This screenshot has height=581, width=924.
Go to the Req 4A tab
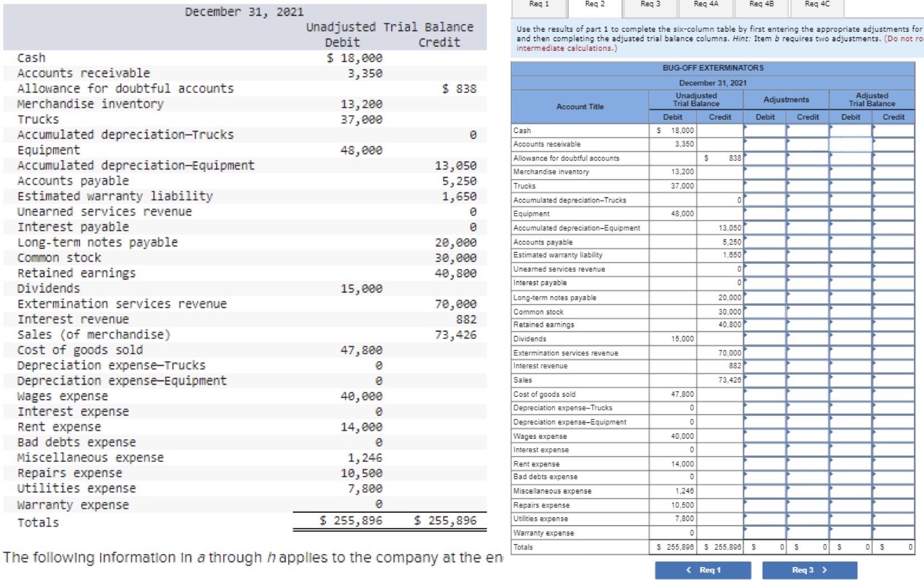pyautogui.click(x=706, y=6)
